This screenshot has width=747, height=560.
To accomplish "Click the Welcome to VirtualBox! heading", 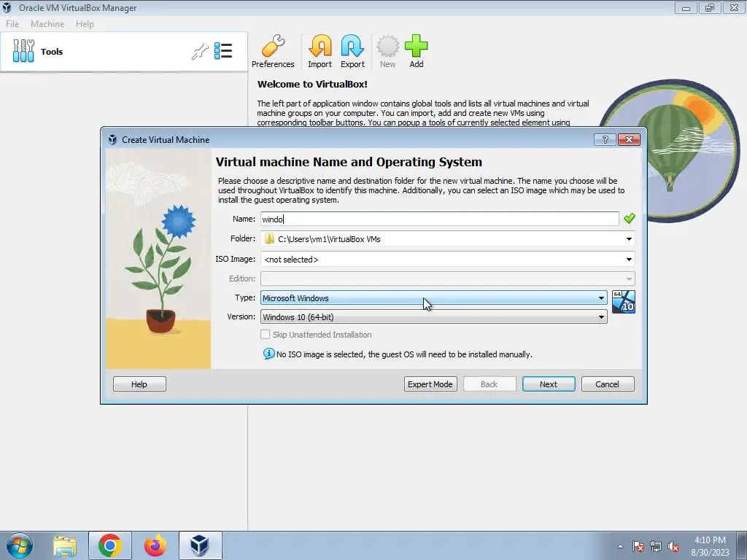I will click(312, 85).
